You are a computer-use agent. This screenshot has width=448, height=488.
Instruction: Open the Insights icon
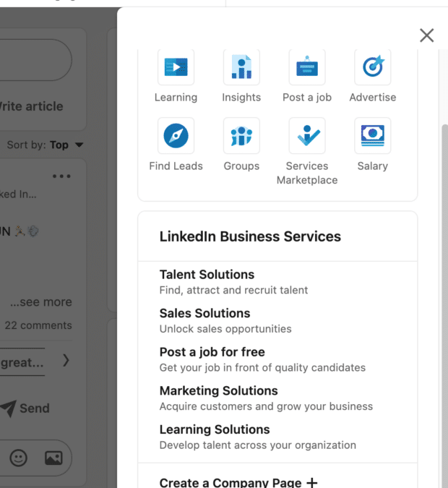pos(241,67)
